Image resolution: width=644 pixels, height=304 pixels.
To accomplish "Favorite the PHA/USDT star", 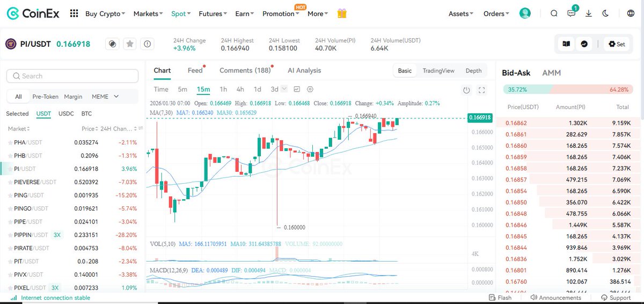I will tap(10, 142).
